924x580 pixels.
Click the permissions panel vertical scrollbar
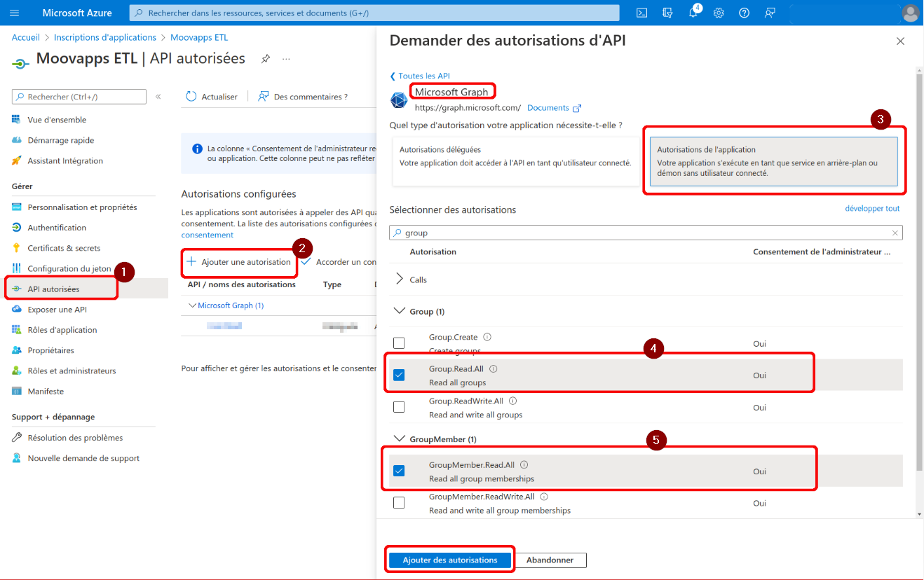[920, 272]
